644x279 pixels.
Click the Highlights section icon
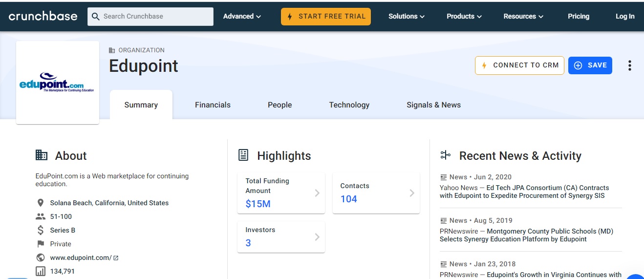243,155
